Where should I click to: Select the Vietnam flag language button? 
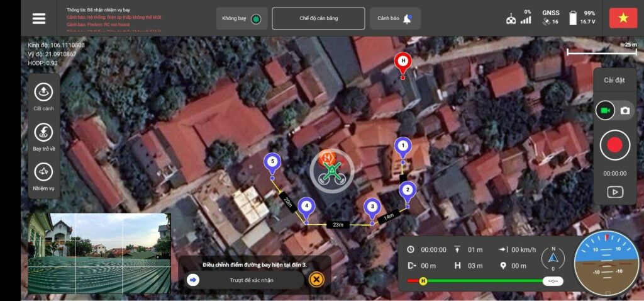[x=623, y=18]
